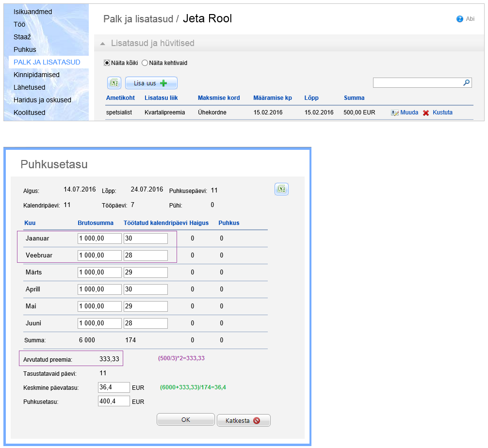Sort by Summa column header
Viewport: 488px width, 448px height.
pos(354,97)
